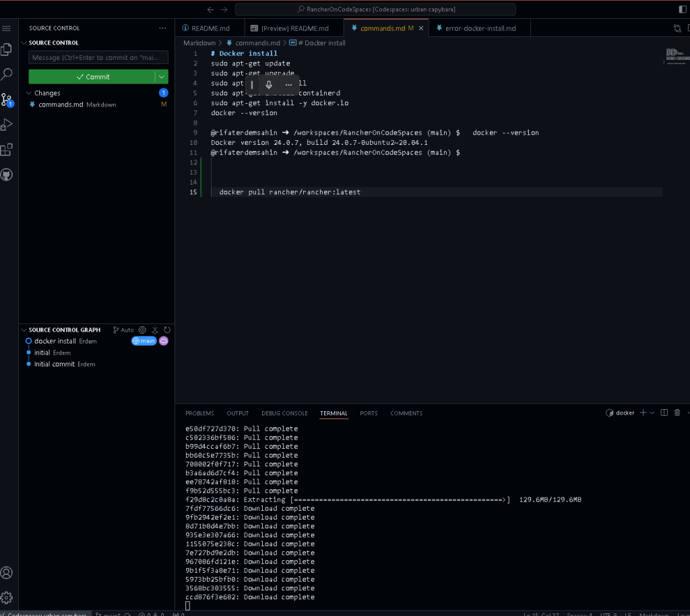
Task: Click the 'docker pull rancher/rancher:latest' line
Action: pyautogui.click(x=290, y=192)
